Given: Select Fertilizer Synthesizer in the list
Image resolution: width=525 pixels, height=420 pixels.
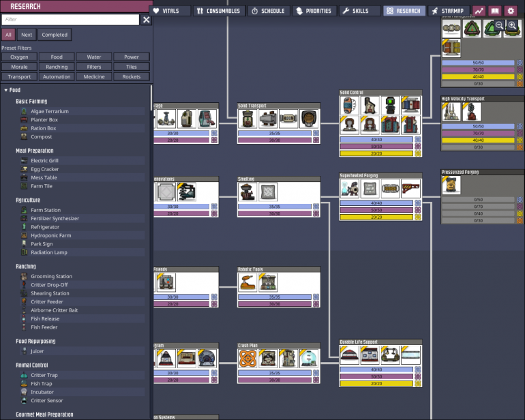Looking at the screenshot, I should (x=82, y=218).
